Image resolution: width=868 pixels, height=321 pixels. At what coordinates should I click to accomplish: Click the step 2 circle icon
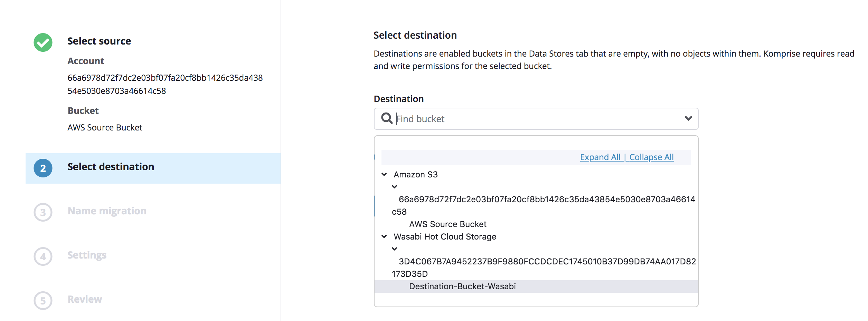tap(43, 168)
